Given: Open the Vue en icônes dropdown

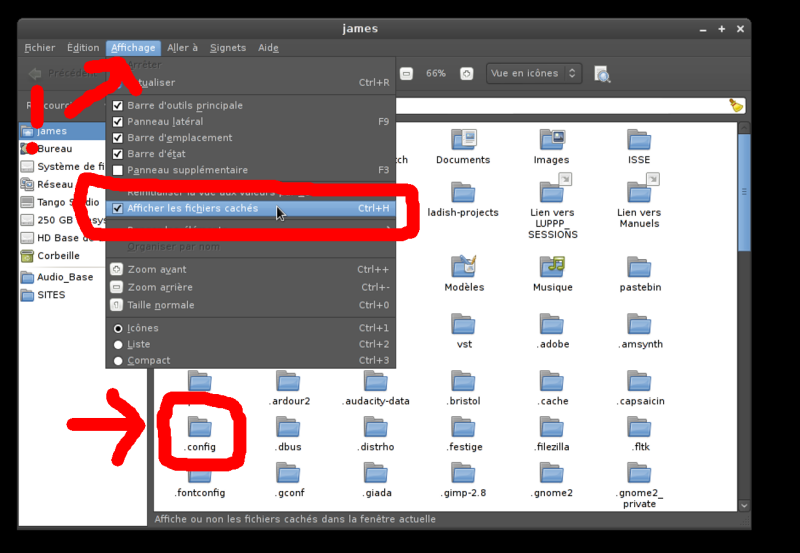Looking at the screenshot, I should [534, 73].
